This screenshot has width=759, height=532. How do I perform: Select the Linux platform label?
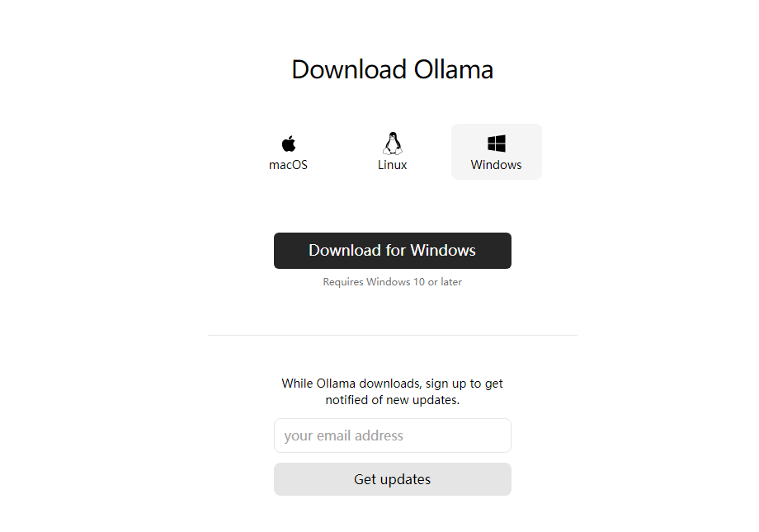392,165
